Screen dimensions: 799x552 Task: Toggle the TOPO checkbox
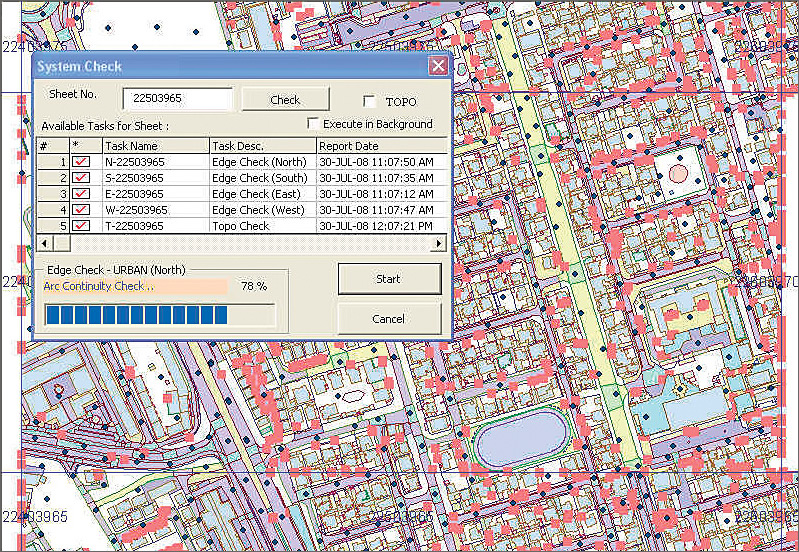[369, 101]
